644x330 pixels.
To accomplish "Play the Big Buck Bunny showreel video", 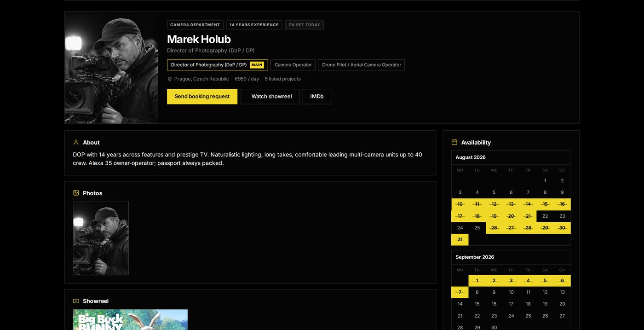I will 130,319.
